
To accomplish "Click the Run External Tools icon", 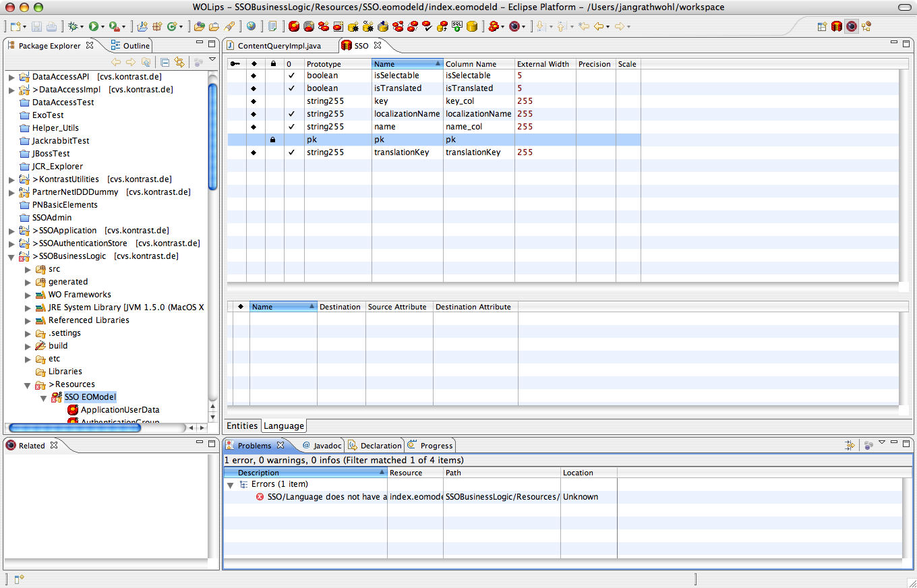I will 113,26.
